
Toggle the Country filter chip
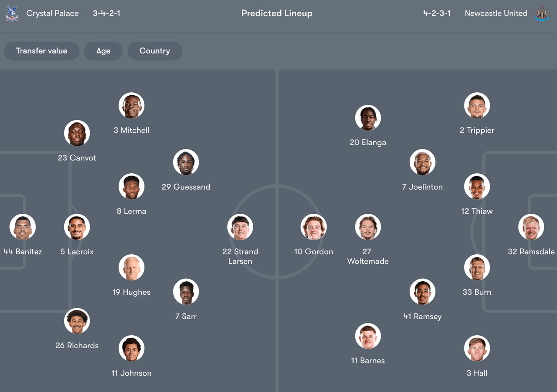[x=155, y=51]
